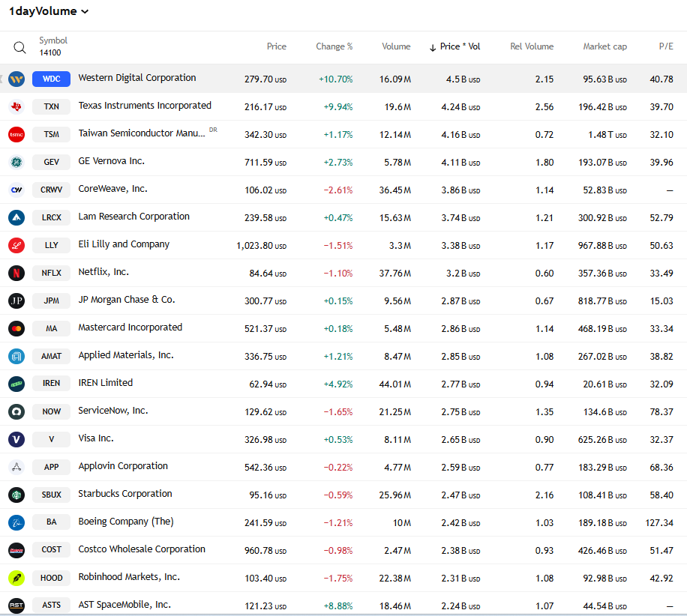The width and height of the screenshot is (687, 616).
Task: Open Boeing Company (The) name
Action: pos(126,522)
